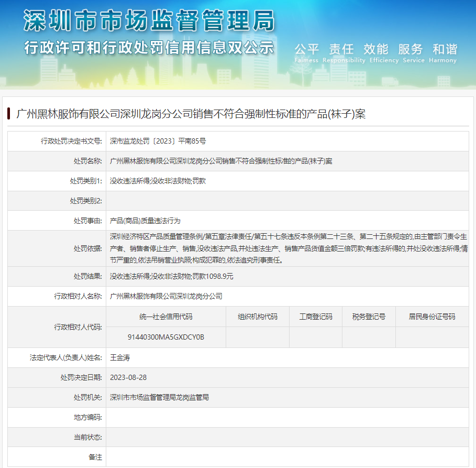Click the 当前状态 label
Image resolution: width=476 pixels, height=468 pixels.
[88, 437]
